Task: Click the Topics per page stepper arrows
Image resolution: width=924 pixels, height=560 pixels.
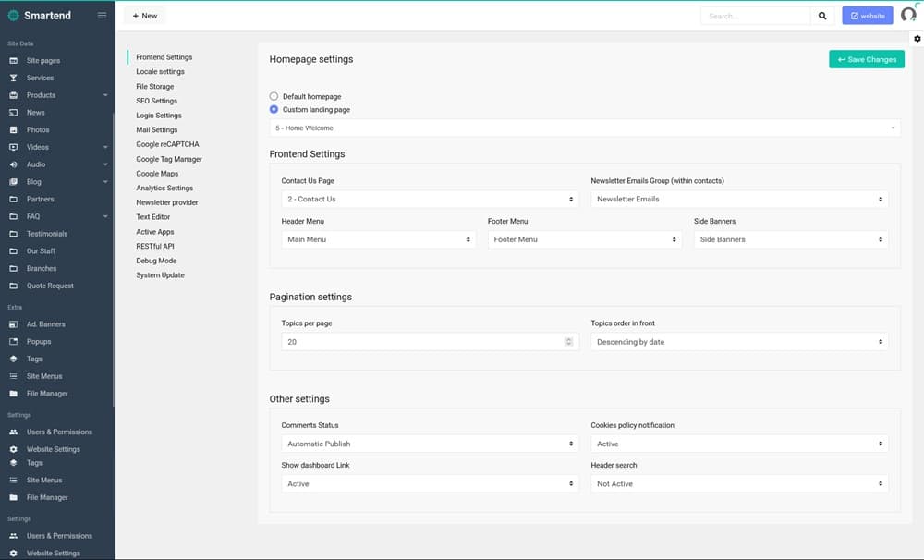Action: point(568,342)
